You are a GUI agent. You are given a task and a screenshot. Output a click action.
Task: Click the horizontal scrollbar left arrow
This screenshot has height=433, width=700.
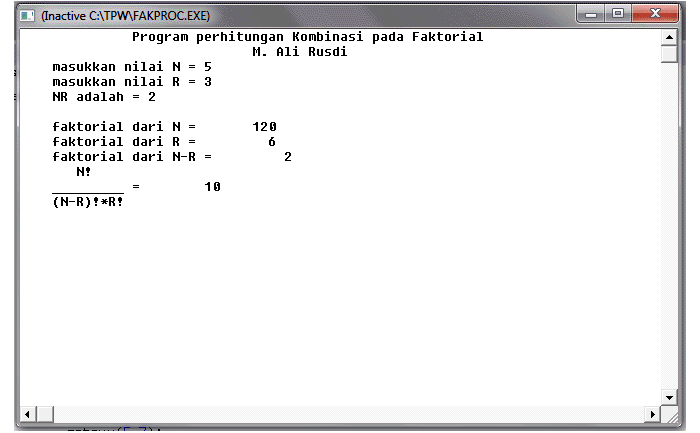pos(28,414)
